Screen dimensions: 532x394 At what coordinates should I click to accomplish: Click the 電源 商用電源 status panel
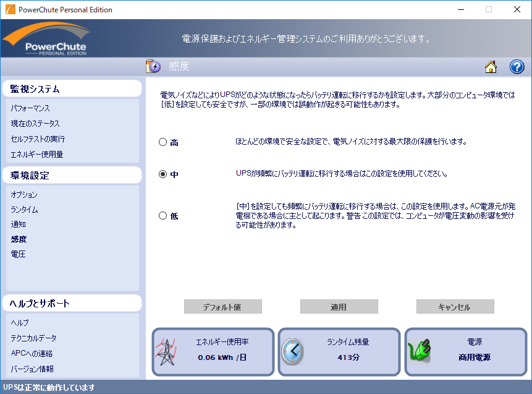click(x=466, y=352)
